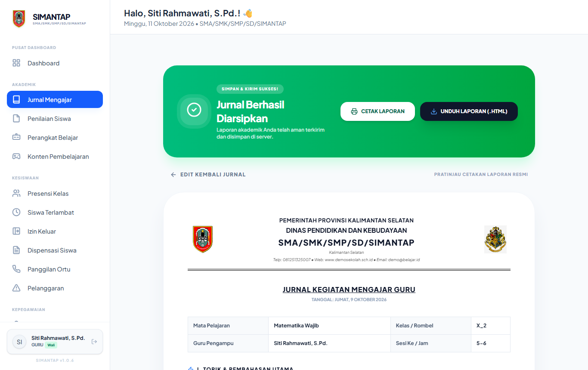Click the Cetak Laporan button
This screenshot has height=370, width=588.
coord(378,111)
